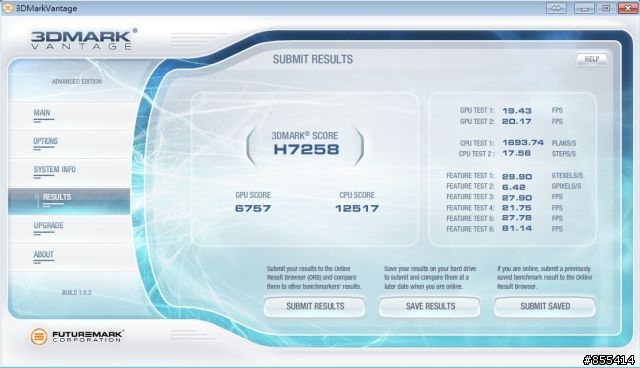Click the Save Results button
640x368 pixels.
430,306
